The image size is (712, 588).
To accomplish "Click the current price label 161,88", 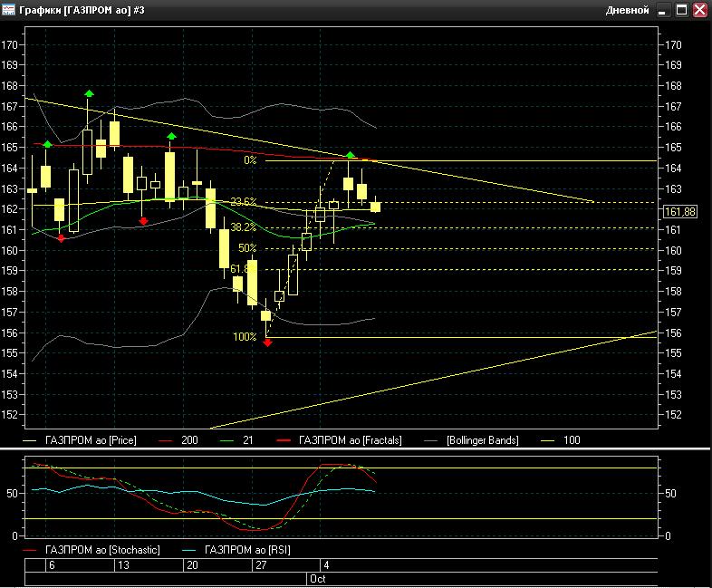I will tap(679, 212).
